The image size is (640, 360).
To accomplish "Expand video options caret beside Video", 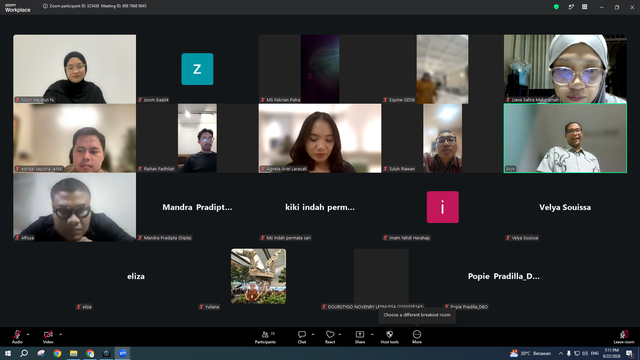I will pos(60,334).
